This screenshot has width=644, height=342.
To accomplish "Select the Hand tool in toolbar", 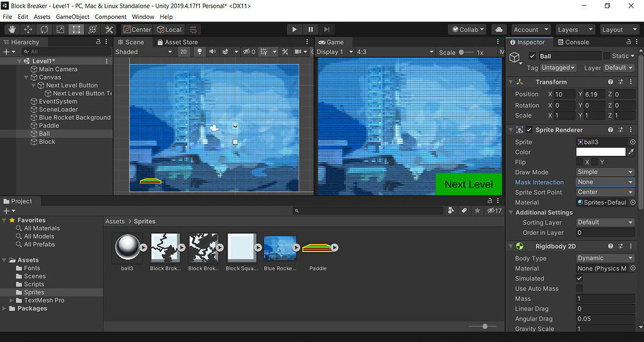I will 12,30.
